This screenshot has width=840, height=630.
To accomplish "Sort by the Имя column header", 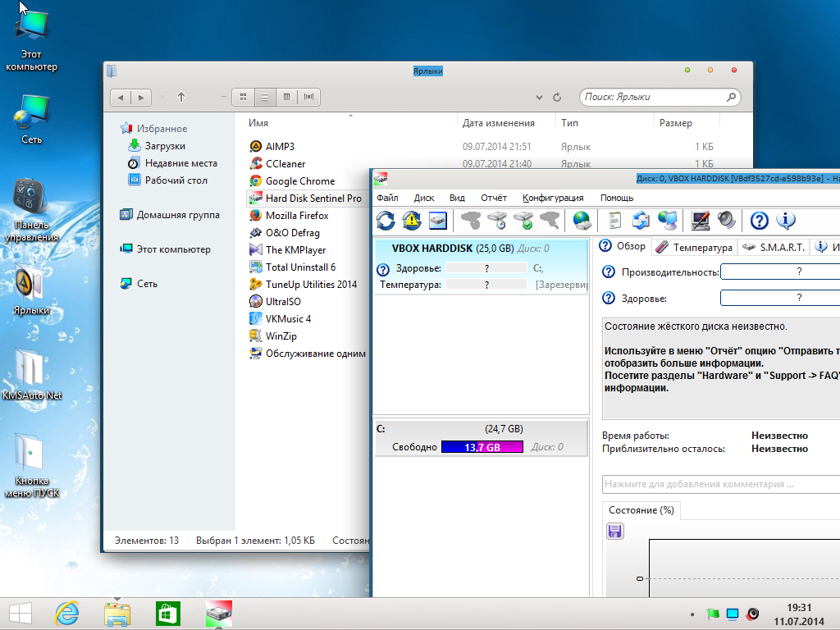I will 258,123.
